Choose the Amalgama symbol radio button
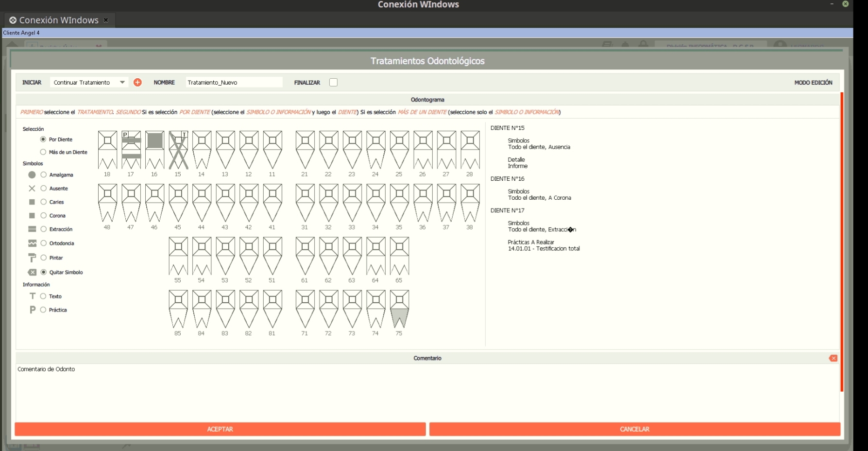Viewport: 868px width, 451px height. [x=44, y=175]
